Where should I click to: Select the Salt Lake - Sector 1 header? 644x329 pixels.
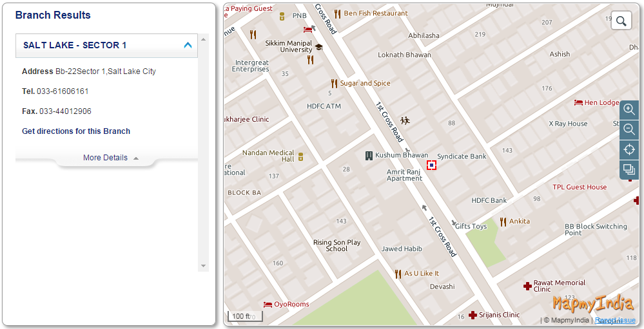click(x=75, y=45)
